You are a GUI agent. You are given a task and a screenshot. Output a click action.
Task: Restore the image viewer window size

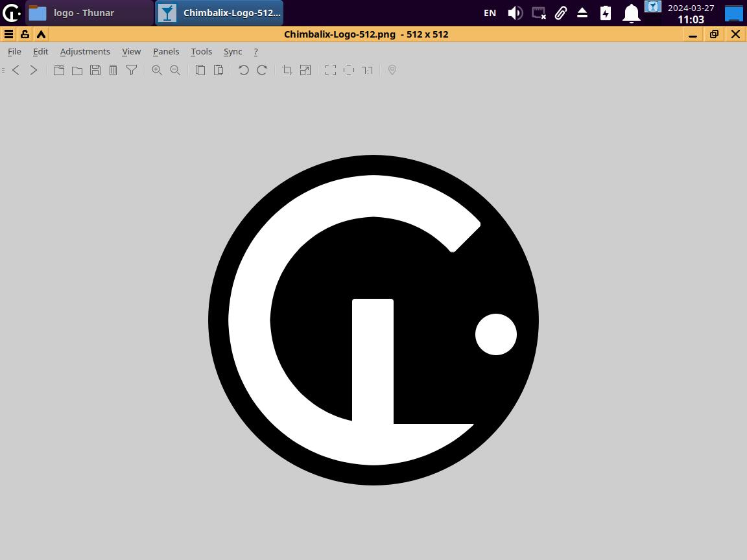click(x=714, y=34)
